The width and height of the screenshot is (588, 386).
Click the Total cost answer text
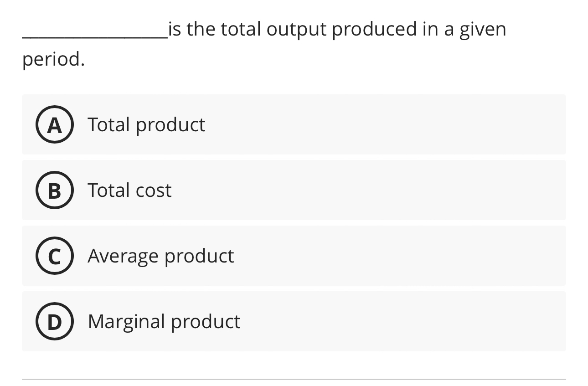(x=129, y=190)
